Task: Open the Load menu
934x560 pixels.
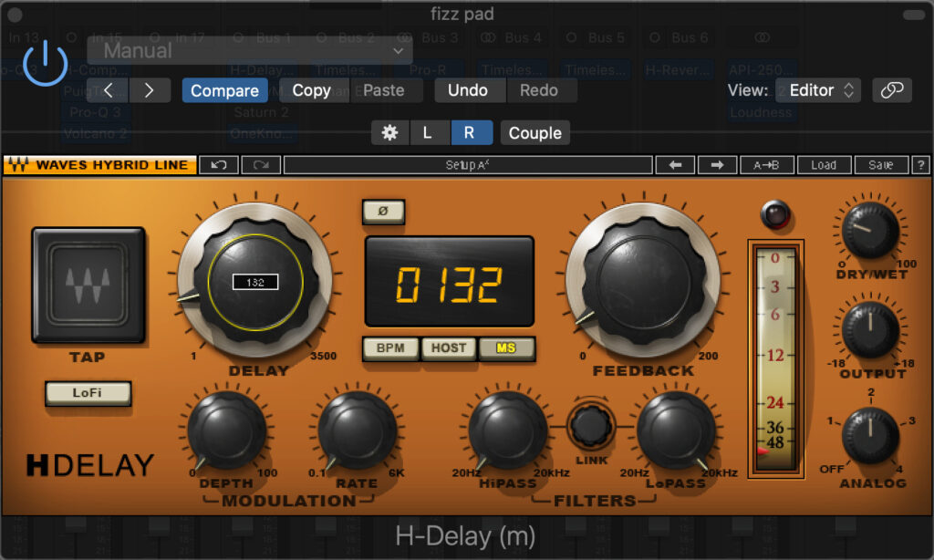Action: coord(824,165)
